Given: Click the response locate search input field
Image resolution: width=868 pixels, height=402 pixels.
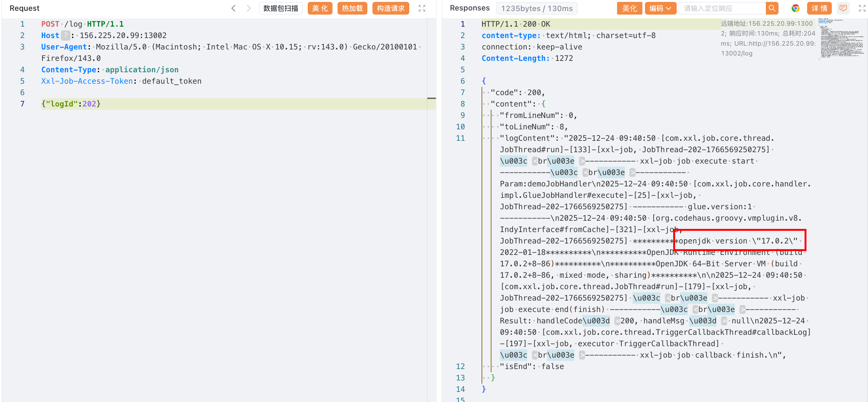Looking at the screenshot, I should click(x=721, y=8).
